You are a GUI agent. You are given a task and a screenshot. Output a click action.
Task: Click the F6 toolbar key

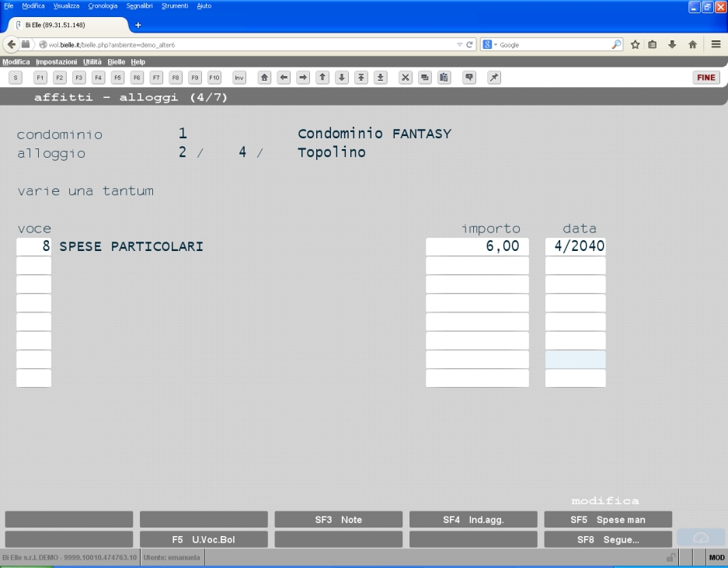(x=137, y=78)
